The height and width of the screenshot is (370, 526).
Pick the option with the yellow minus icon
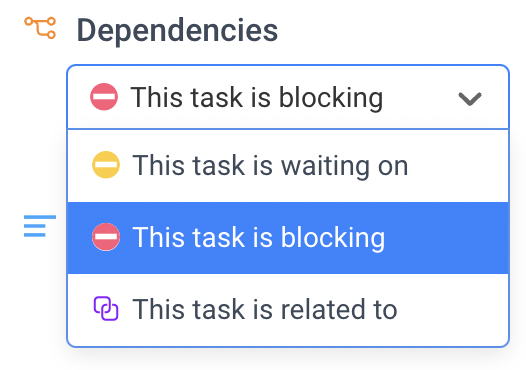(288, 166)
